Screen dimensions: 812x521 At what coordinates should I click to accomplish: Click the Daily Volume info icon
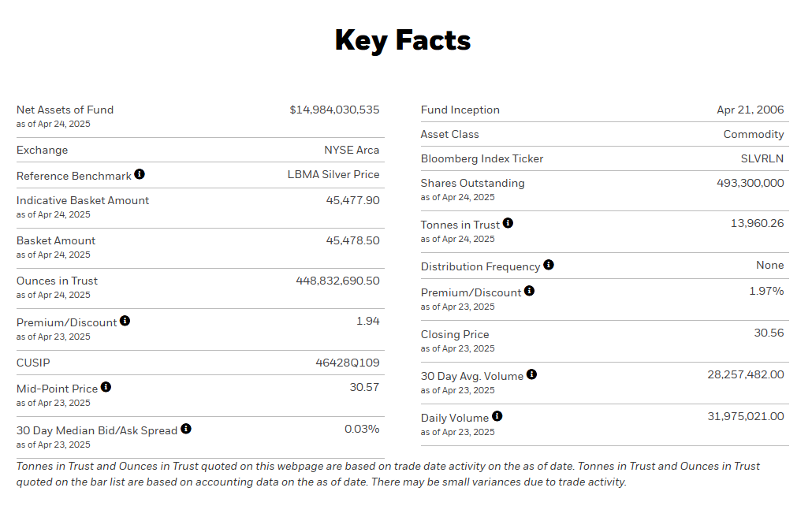click(497, 416)
